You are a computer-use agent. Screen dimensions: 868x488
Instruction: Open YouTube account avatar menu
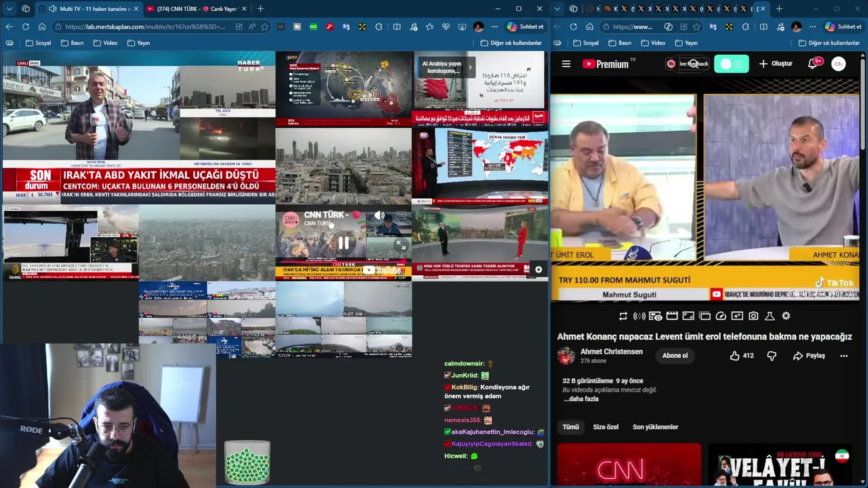coord(839,64)
